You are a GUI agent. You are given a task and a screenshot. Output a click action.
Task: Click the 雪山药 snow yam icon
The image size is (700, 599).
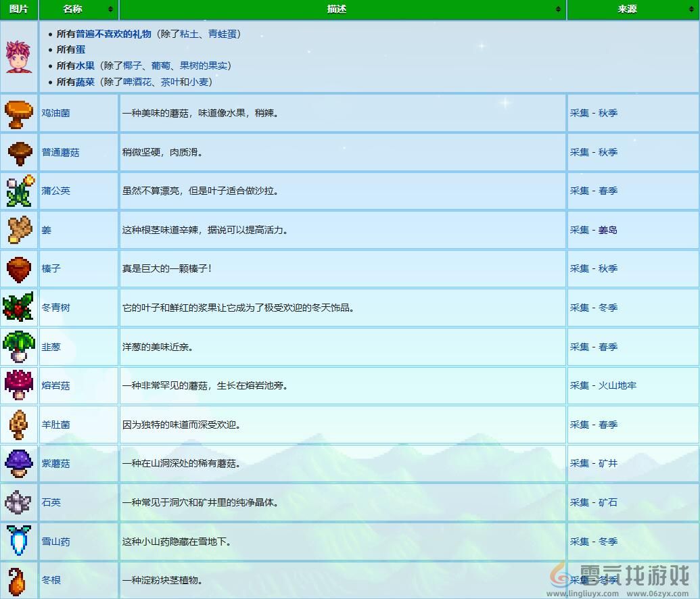[19, 542]
